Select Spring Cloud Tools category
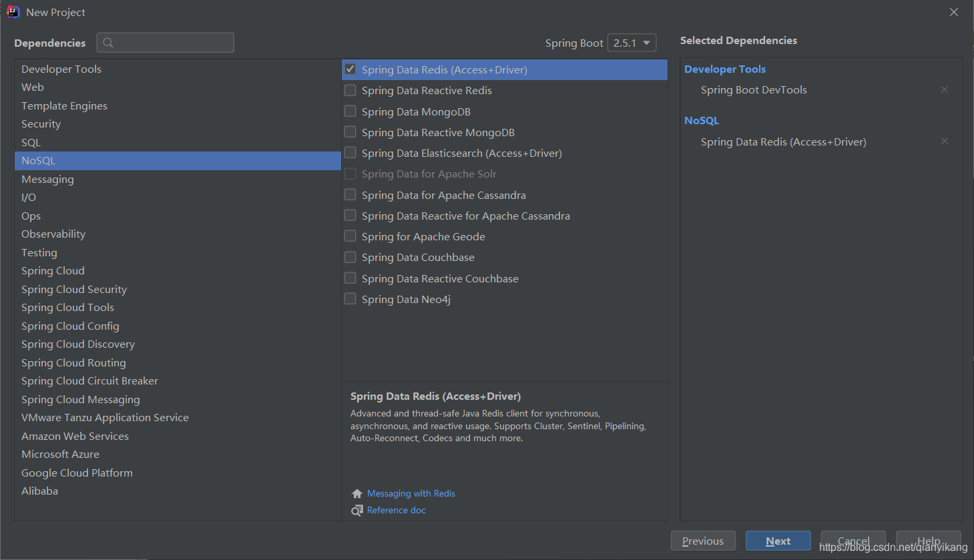The width and height of the screenshot is (974, 560). [x=178, y=308]
